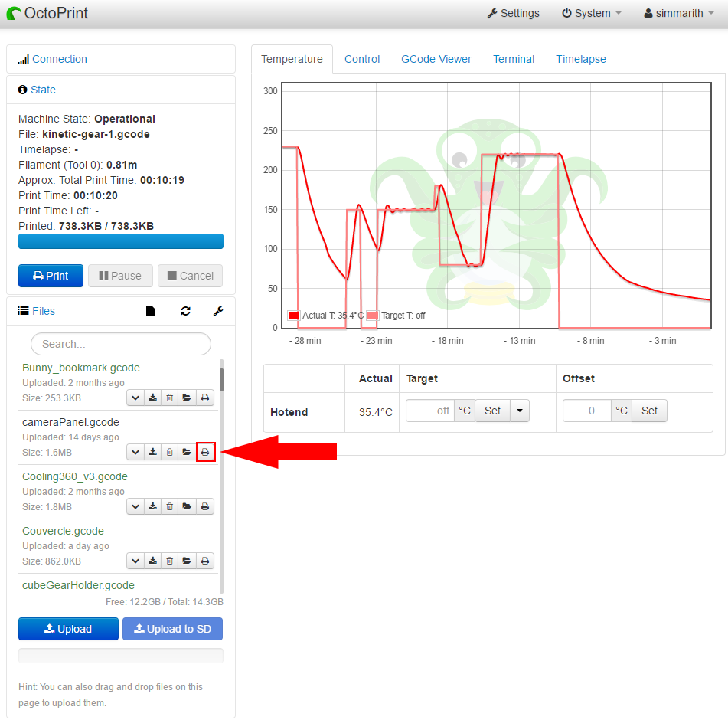This screenshot has height=720, width=728.
Task: Print the cameraPanel.gcode file
Action: [205, 453]
